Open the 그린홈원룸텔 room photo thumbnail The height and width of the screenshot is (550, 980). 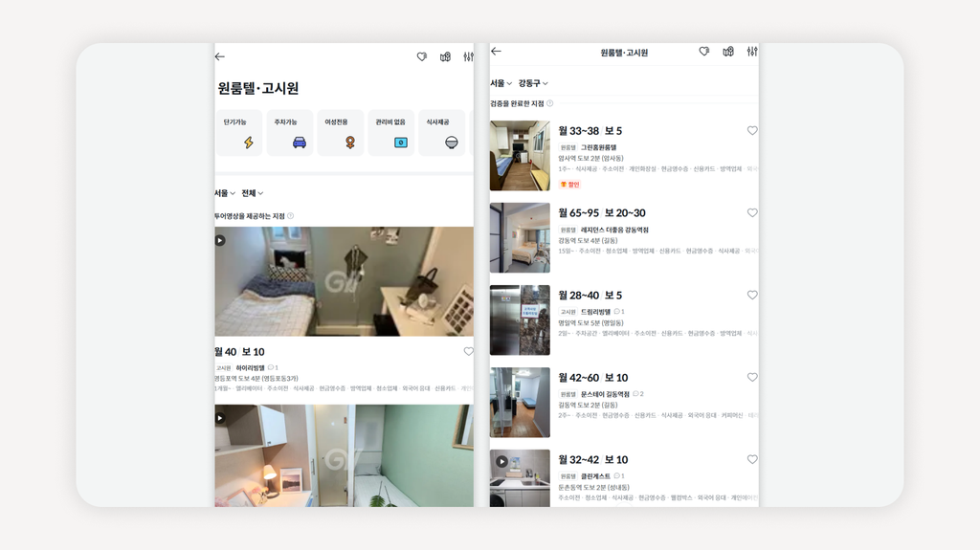520,156
